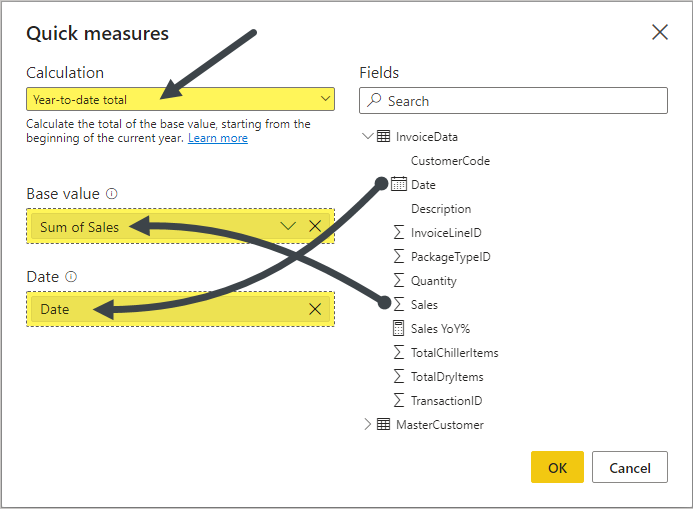Viewport: 693px width, 509px height.
Task: Click the calendar icon beside Date field
Action: pos(399,184)
